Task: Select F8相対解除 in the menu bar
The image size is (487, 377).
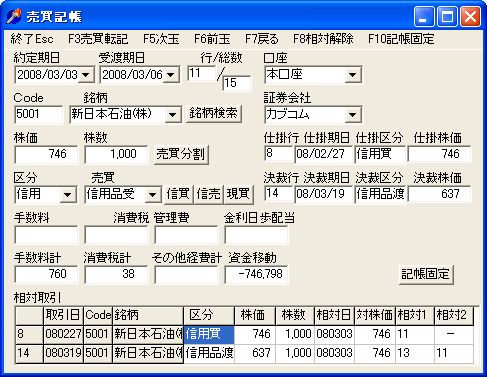Action: pos(323,39)
